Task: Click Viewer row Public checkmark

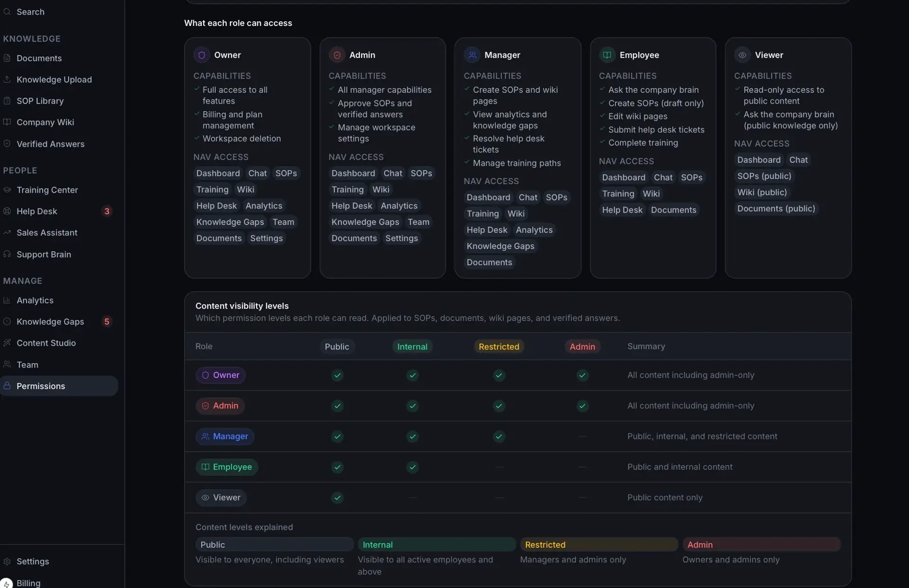Action: click(x=337, y=498)
